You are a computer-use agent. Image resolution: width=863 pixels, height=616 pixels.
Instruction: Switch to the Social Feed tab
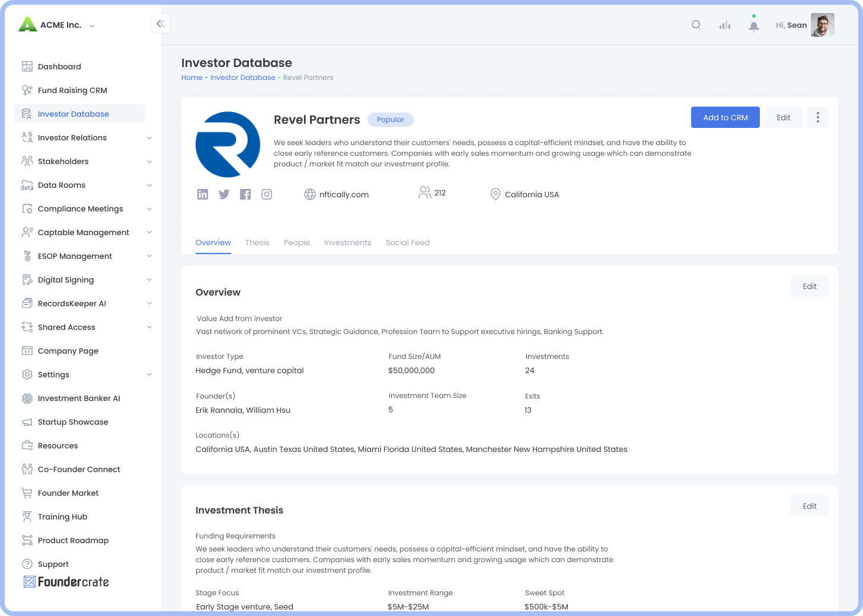(x=408, y=243)
